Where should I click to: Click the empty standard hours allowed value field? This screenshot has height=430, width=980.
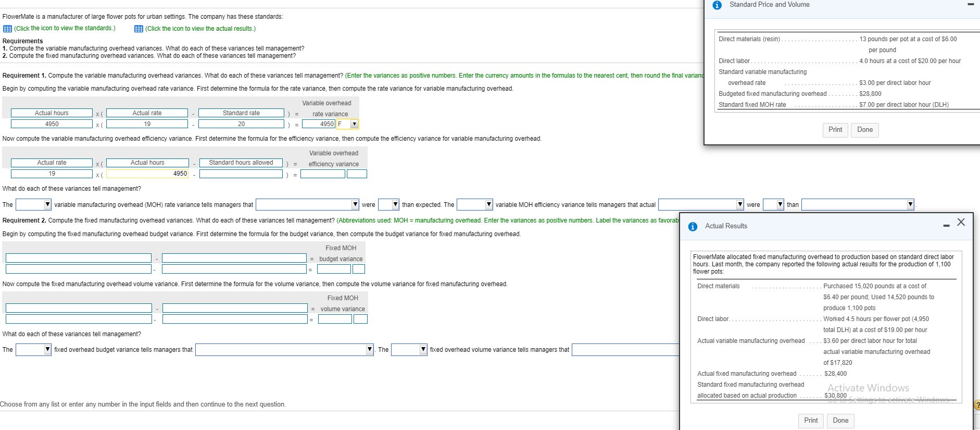pyautogui.click(x=241, y=174)
